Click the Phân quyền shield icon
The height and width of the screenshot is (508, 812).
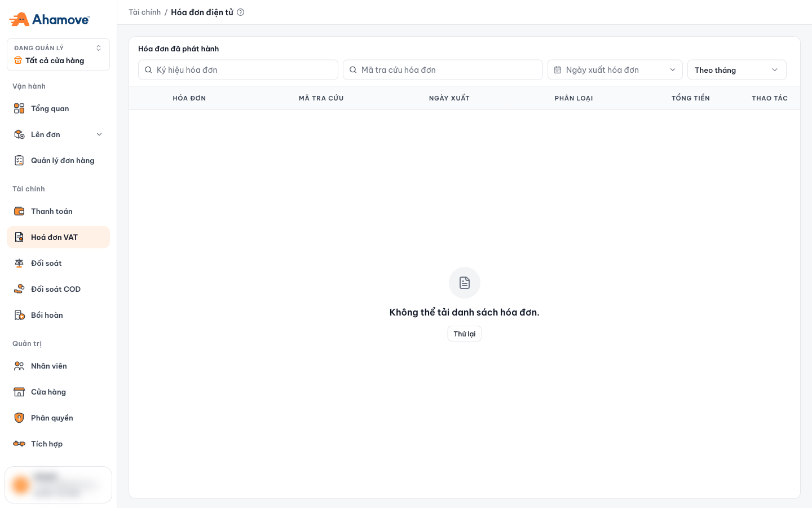click(x=19, y=418)
